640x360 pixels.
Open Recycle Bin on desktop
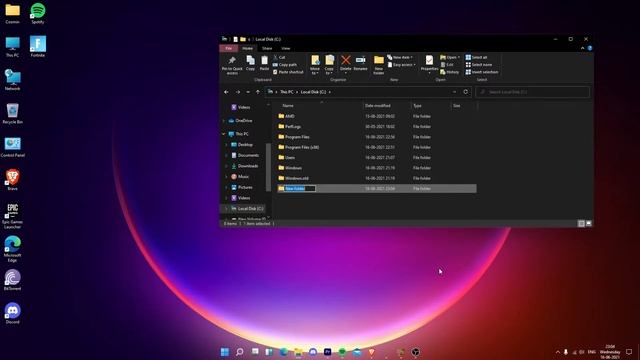13,113
